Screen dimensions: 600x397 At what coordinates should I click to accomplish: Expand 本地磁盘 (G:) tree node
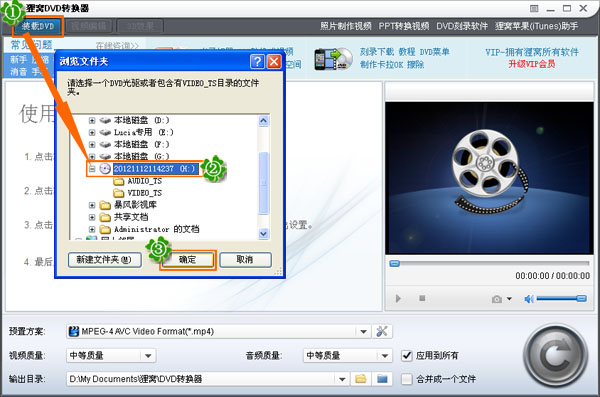[x=92, y=156]
